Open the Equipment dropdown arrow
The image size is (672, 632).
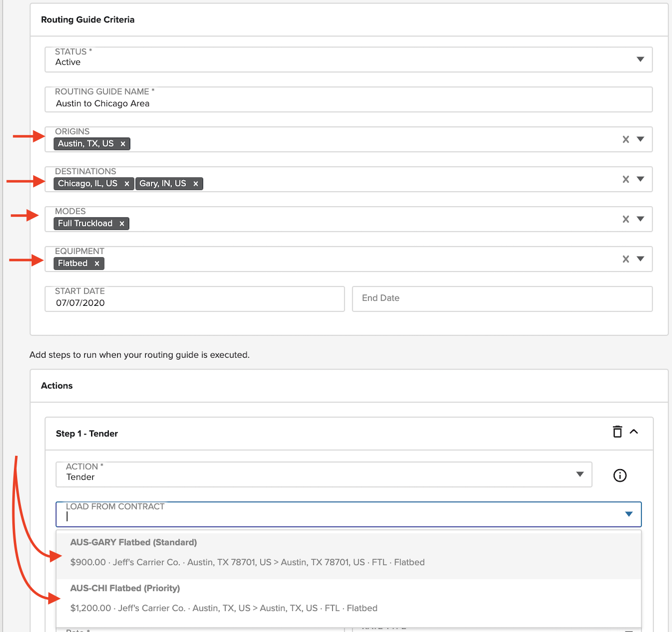(x=640, y=259)
